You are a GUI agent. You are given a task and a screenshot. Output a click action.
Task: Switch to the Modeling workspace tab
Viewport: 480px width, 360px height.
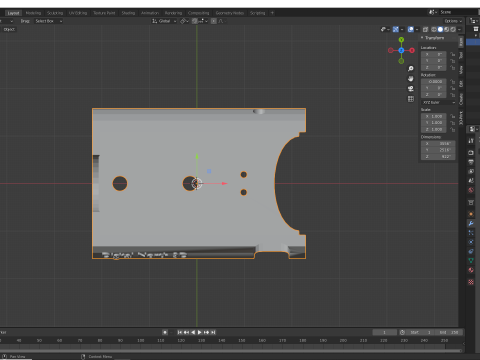click(x=33, y=13)
